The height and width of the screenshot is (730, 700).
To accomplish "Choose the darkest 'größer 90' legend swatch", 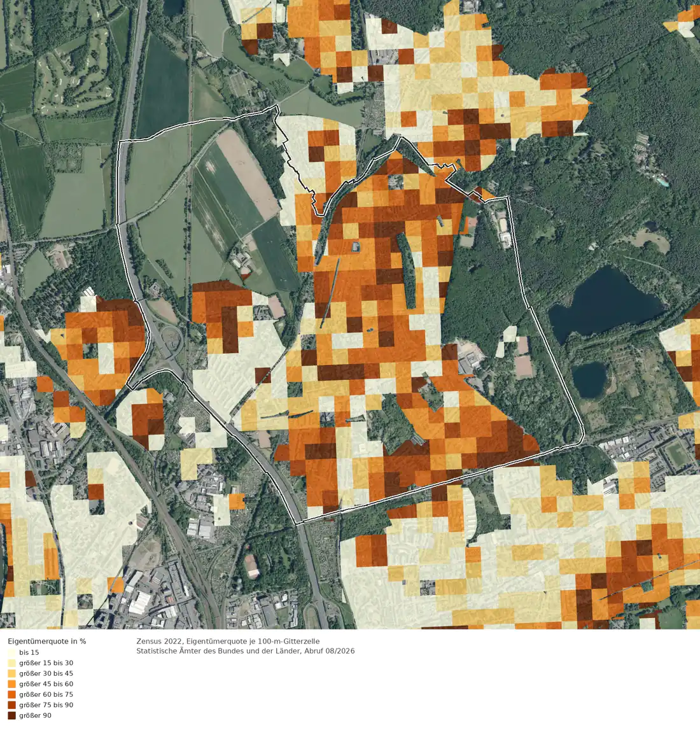I will point(11,715).
